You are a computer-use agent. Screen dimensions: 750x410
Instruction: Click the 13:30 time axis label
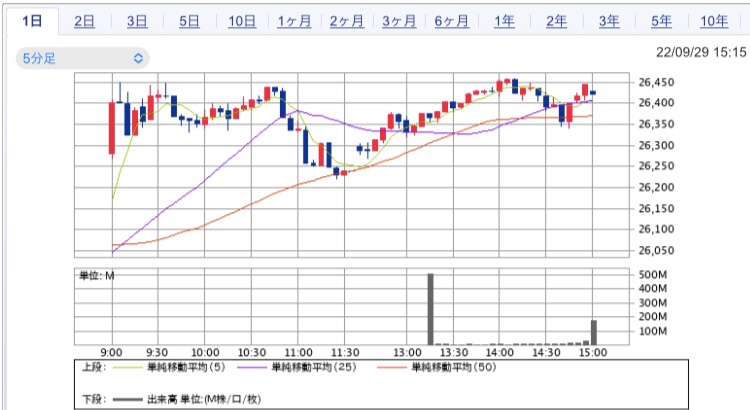(453, 353)
